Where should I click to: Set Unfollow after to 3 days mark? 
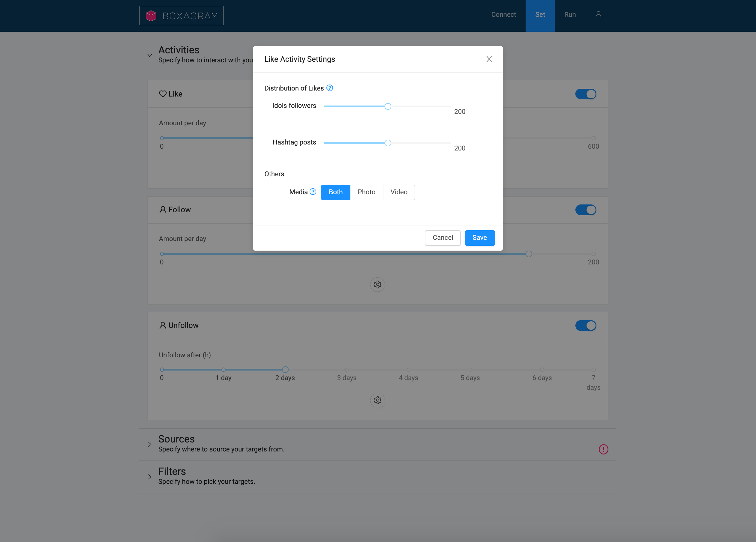click(x=347, y=370)
